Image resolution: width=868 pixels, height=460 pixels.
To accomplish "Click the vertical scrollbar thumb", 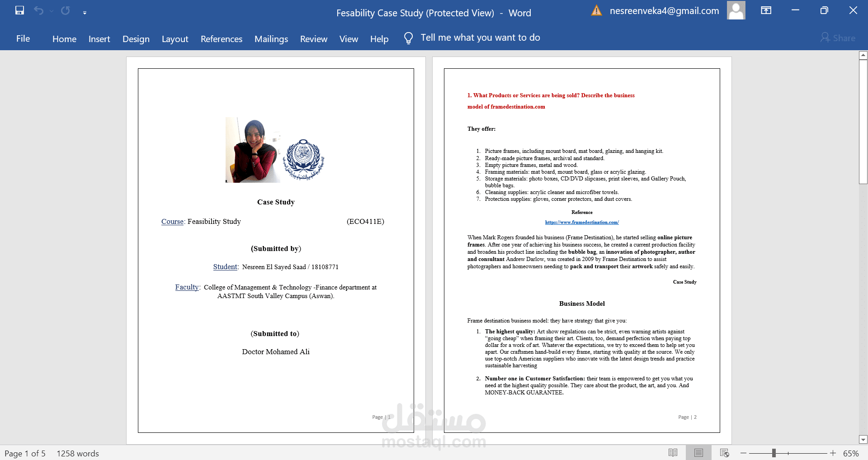I will (x=863, y=122).
